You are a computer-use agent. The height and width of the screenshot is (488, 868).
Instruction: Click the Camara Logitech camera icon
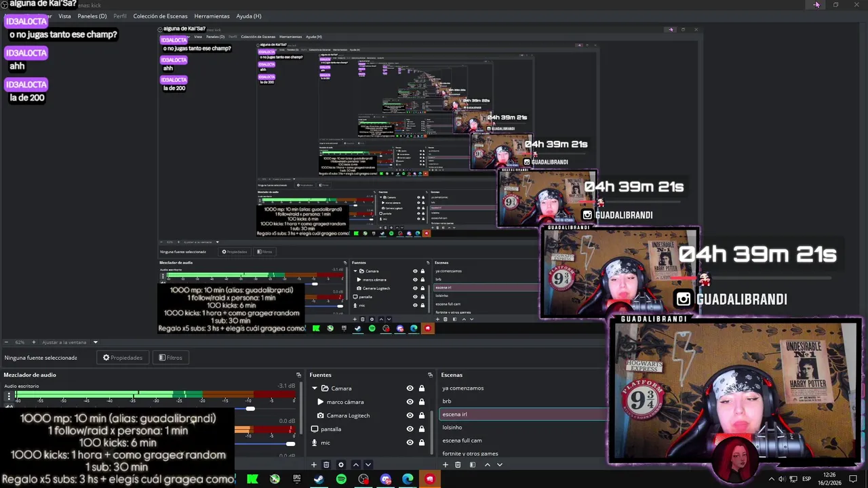[321, 415]
